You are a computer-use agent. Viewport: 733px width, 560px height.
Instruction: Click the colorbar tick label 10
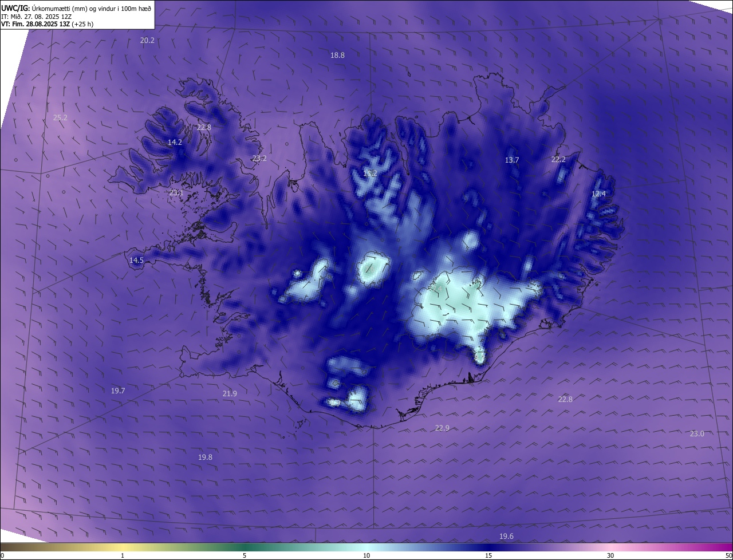(x=366, y=555)
